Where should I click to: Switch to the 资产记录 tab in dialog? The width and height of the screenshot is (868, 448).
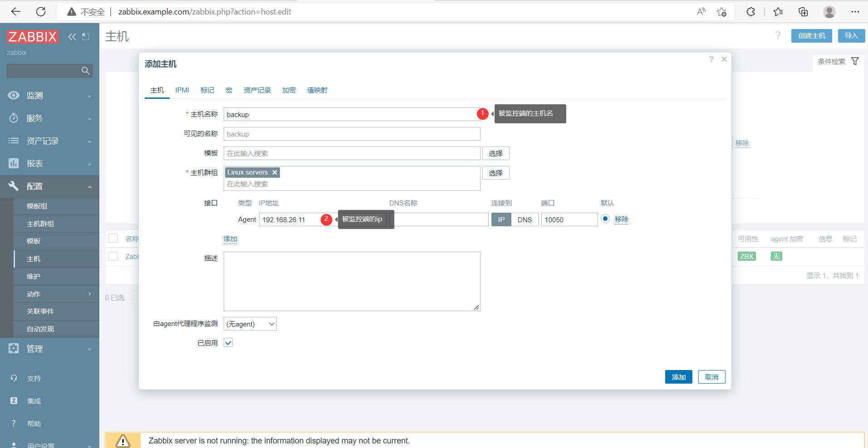click(x=257, y=90)
